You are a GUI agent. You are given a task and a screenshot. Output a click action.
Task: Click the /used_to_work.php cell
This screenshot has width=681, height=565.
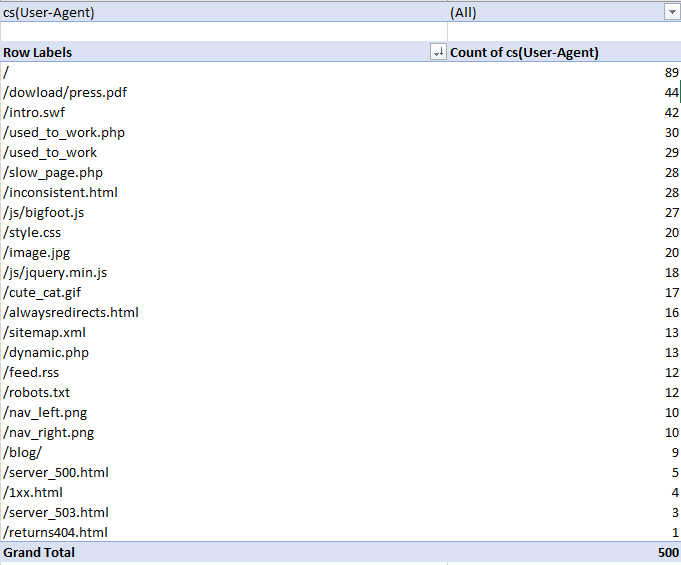click(x=64, y=132)
